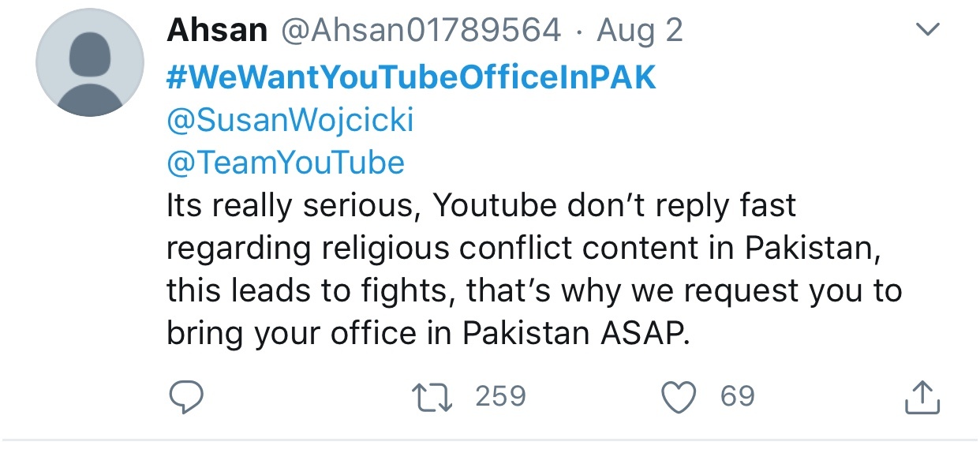The width and height of the screenshot is (980, 453).
Task: Like the tweet with the heart icon
Action: click(679, 396)
